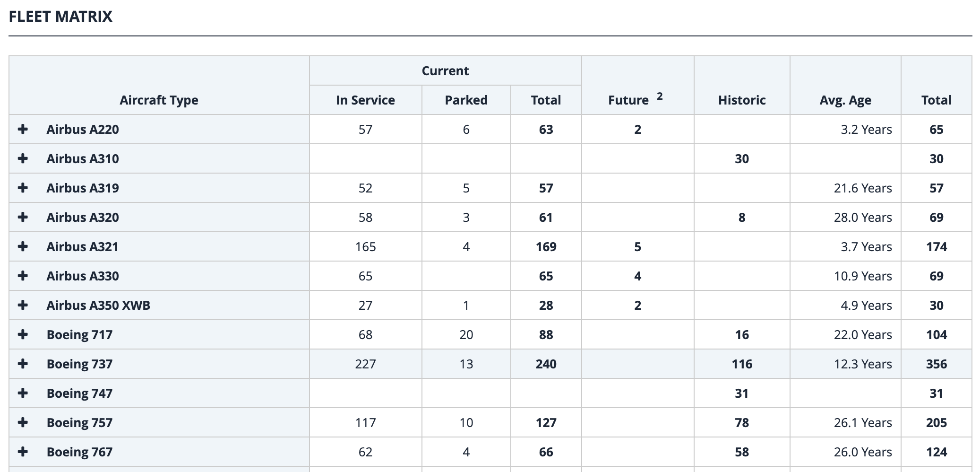Select the 26.1 Years average age cell
This screenshot has width=980, height=472.
(845, 423)
